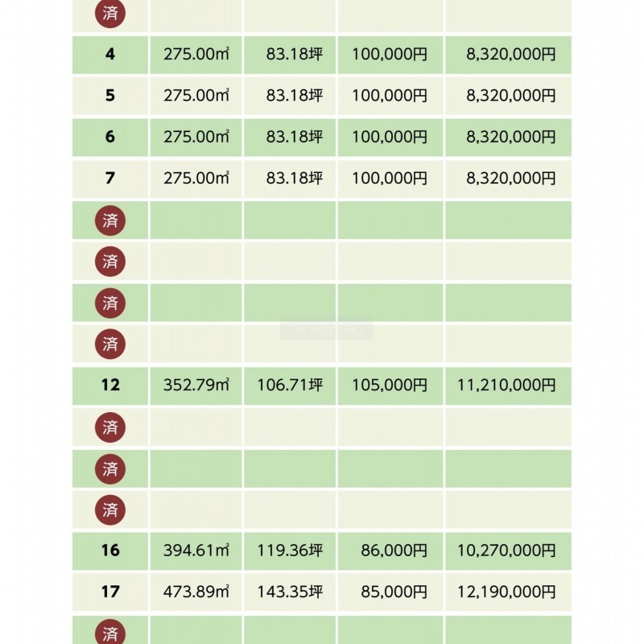The height and width of the screenshot is (644, 644).
Task: Select lot number 6 row header
Action: click(x=110, y=137)
